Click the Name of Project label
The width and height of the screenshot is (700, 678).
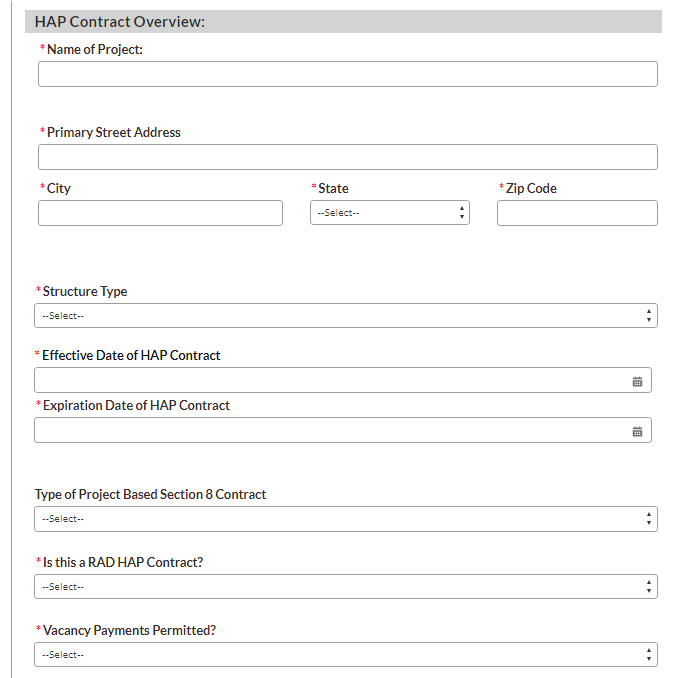[x=95, y=49]
